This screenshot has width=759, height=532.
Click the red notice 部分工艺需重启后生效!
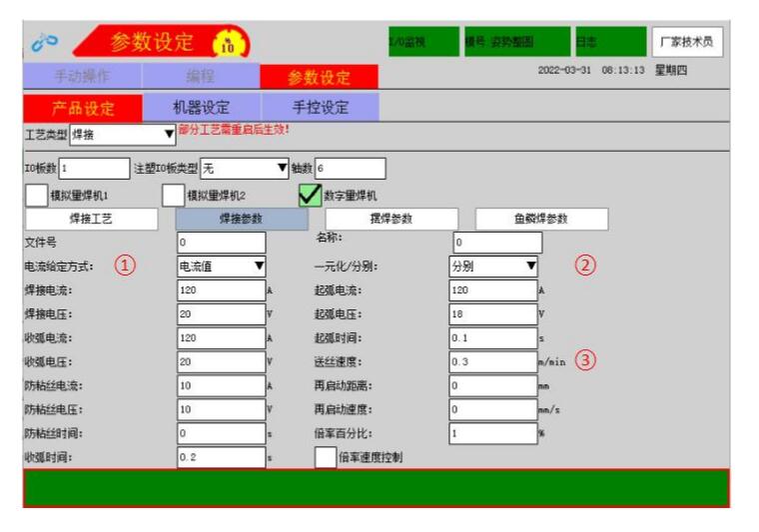234,130
